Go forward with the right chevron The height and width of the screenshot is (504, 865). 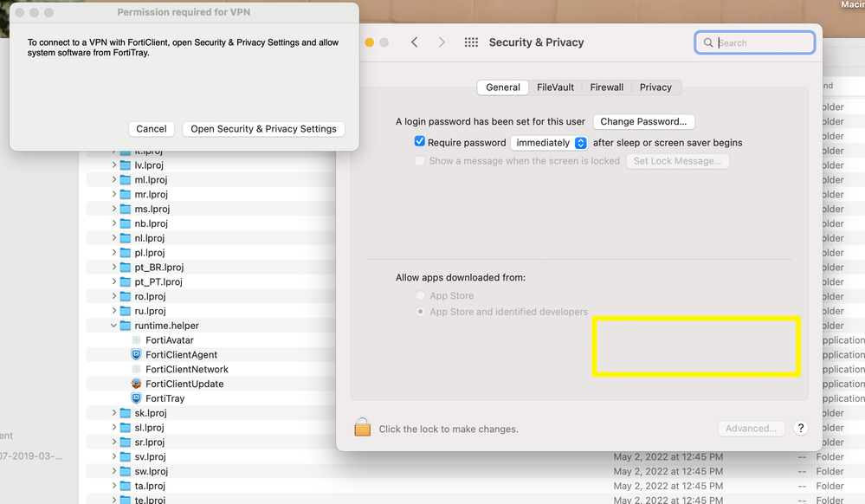tap(442, 42)
